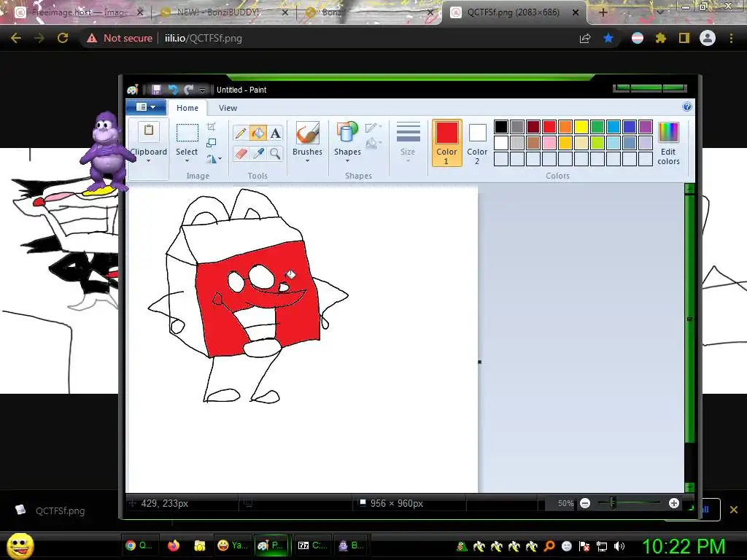Image resolution: width=747 pixels, height=560 pixels.
Task: Click the smiley Start button
Action: tap(20, 545)
